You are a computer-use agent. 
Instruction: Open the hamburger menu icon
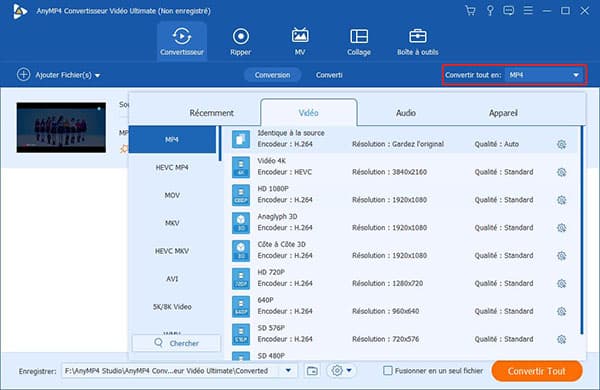coord(528,10)
